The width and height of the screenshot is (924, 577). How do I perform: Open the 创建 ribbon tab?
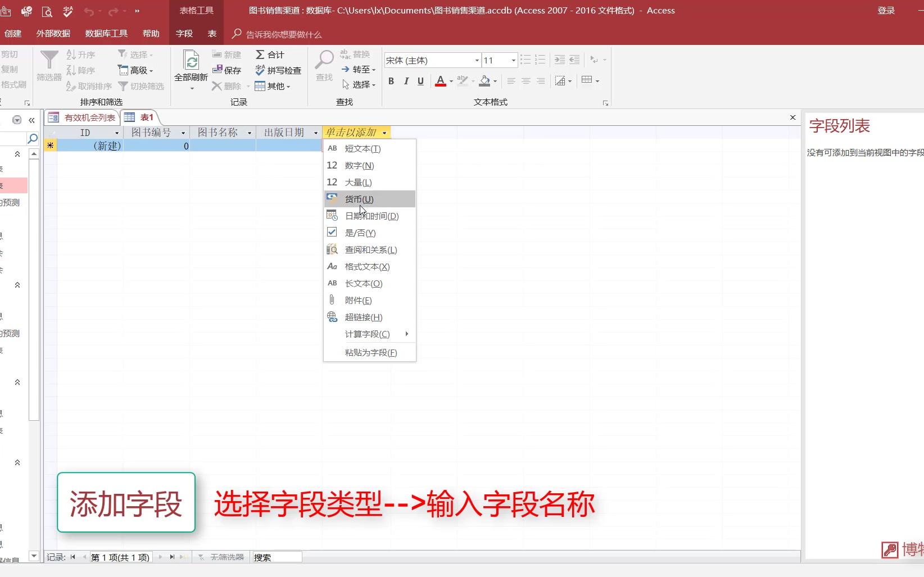click(x=13, y=34)
